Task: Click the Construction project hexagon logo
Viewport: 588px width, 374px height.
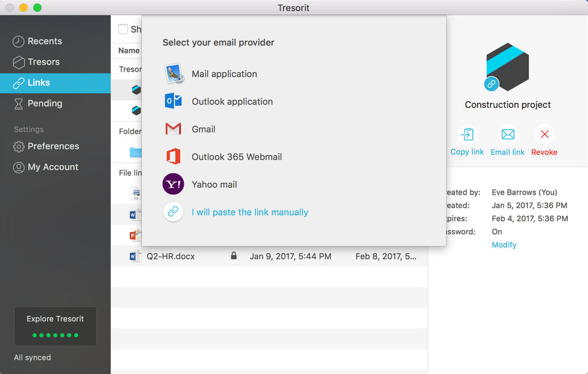Action: (x=507, y=67)
